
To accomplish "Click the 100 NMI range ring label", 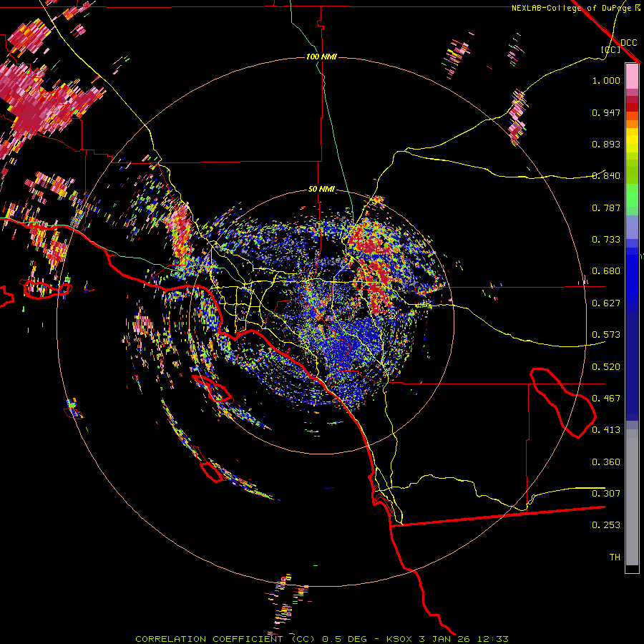I will coord(321,57).
